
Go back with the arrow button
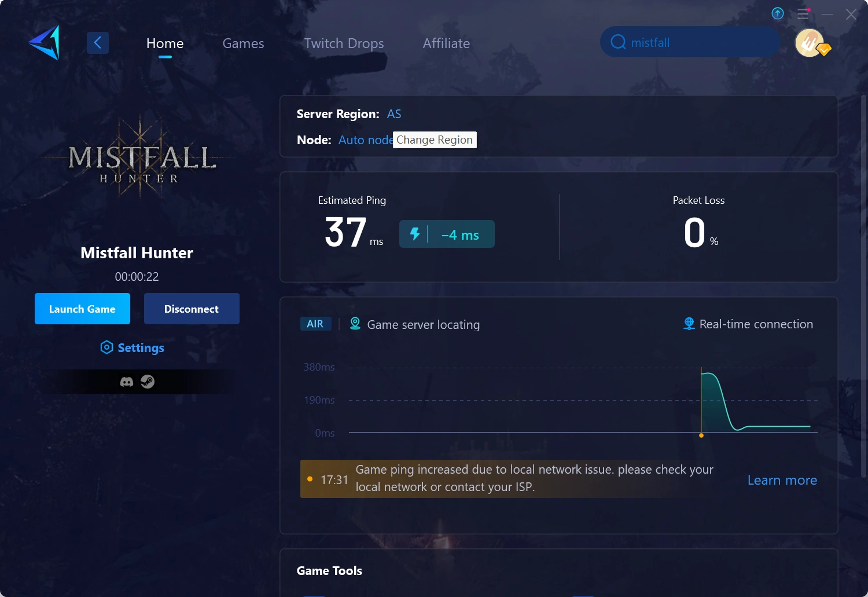98,43
